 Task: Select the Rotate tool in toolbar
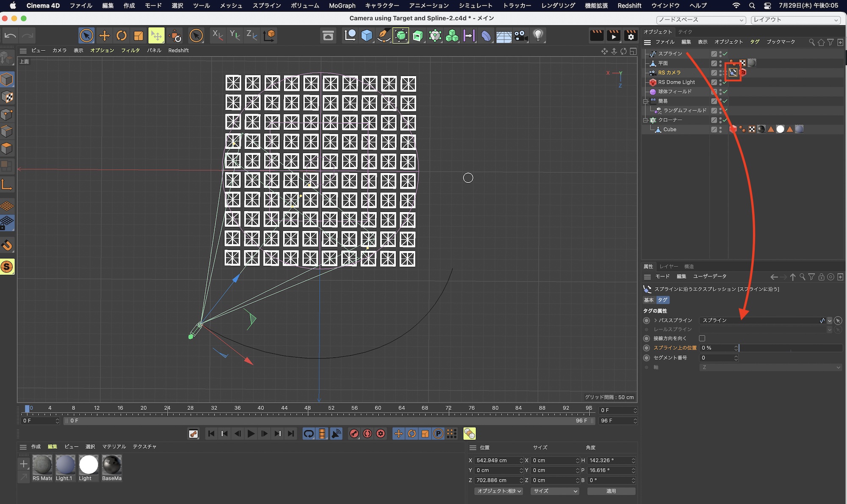coord(122,36)
